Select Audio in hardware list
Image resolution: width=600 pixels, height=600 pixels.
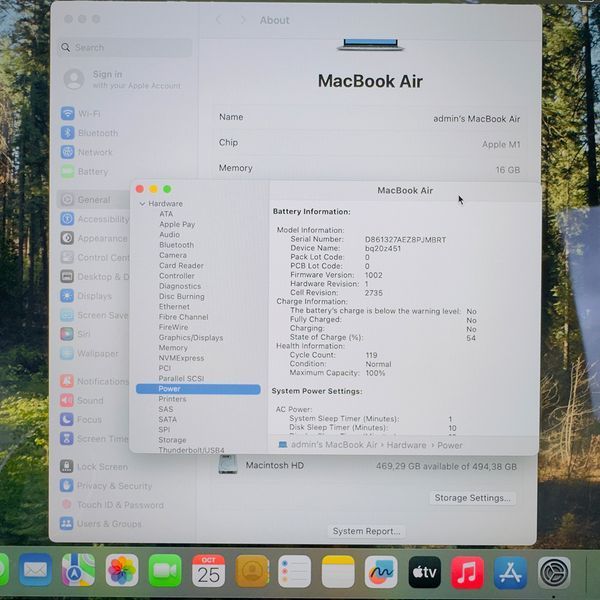coord(170,234)
